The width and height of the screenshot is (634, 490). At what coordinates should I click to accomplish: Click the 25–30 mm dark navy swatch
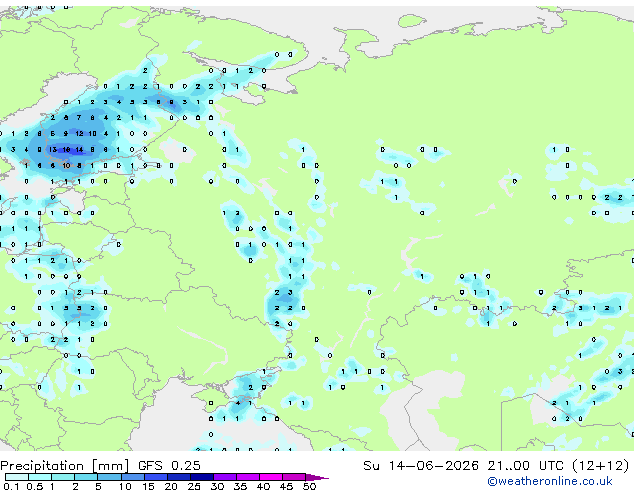202,477
